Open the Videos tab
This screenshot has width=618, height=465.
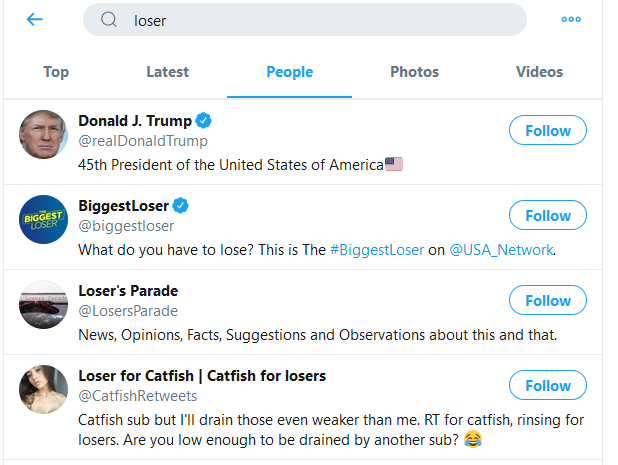coord(539,72)
